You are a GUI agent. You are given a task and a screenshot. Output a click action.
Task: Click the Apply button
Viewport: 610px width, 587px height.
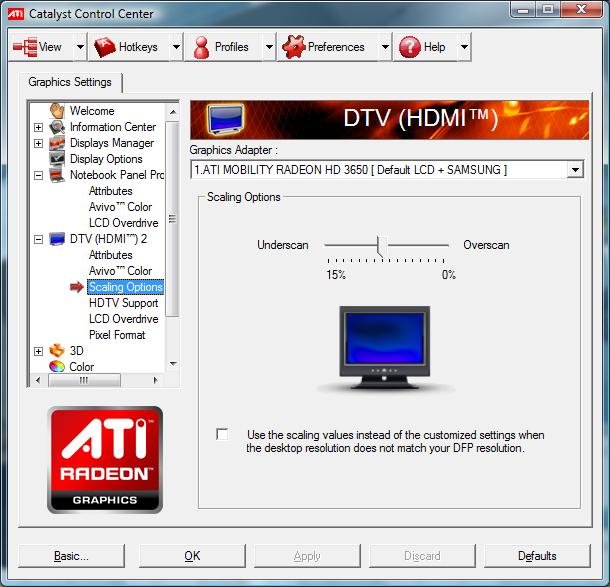coord(307,556)
